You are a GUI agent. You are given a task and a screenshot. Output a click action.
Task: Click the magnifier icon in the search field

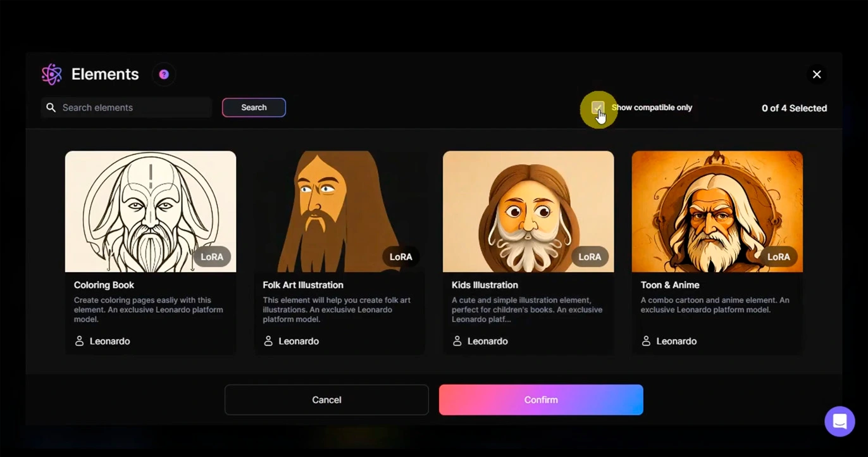pyautogui.click(x=51, y=108)
